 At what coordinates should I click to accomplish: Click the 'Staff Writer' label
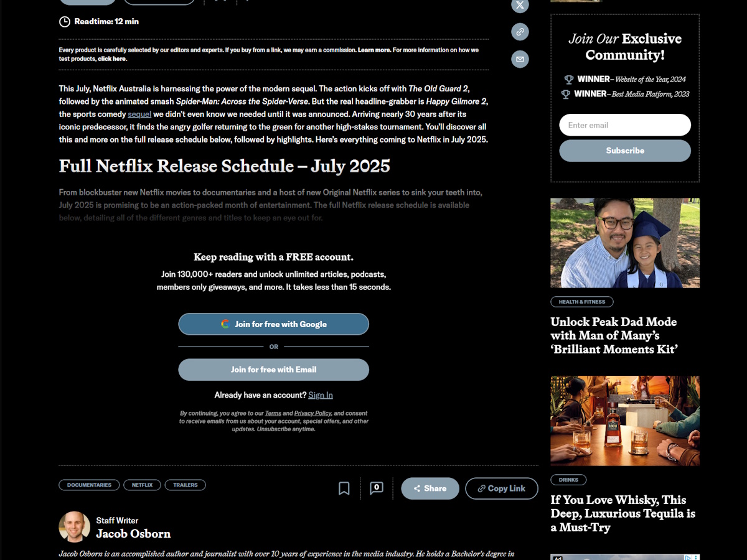[117, 521]
